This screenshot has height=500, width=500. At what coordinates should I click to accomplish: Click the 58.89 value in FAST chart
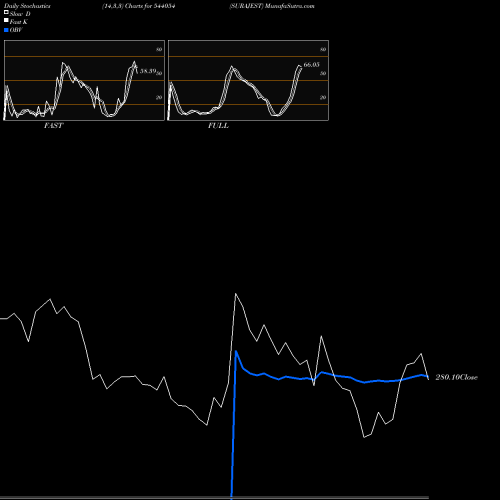[x=148, y=71]
